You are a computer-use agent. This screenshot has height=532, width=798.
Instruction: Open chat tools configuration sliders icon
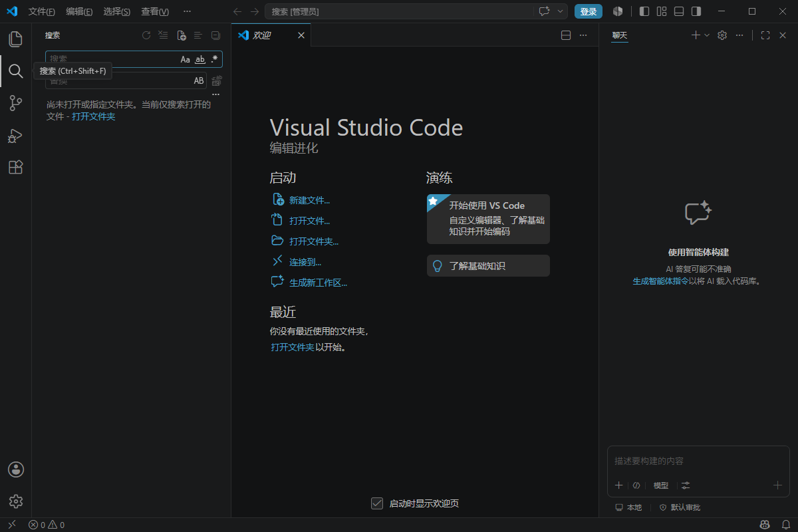click(x=686, y=485)
